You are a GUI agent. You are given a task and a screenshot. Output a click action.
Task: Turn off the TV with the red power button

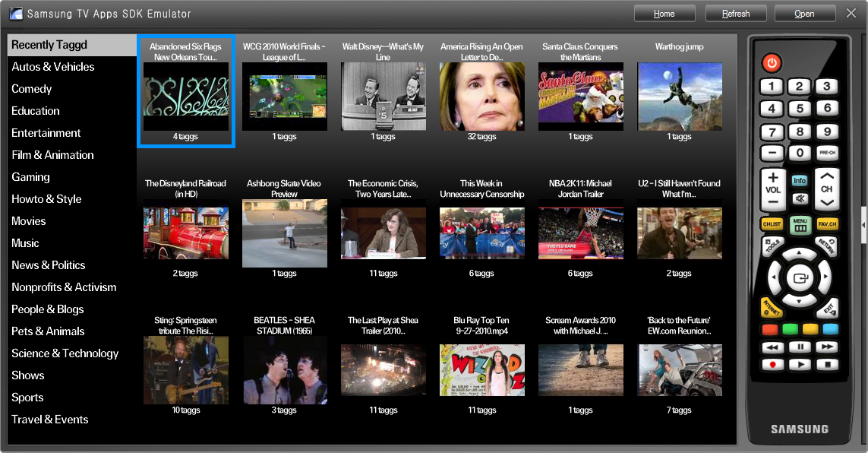(x=771, y=62)
